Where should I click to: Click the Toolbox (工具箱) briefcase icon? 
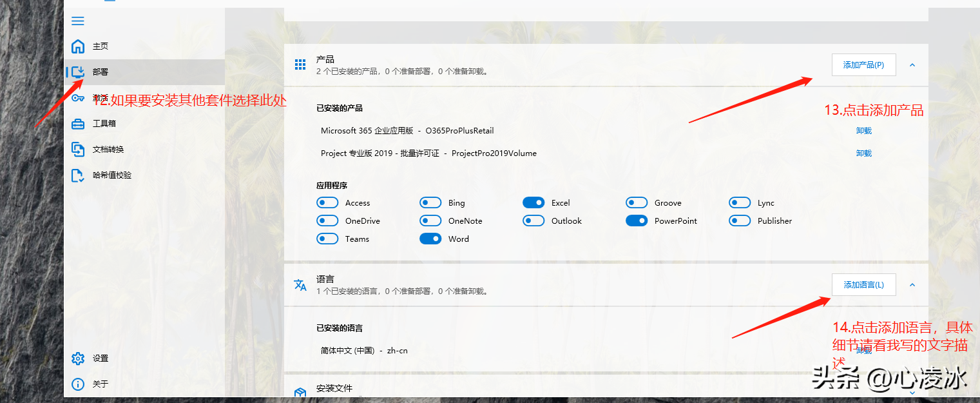pos(78,124)
